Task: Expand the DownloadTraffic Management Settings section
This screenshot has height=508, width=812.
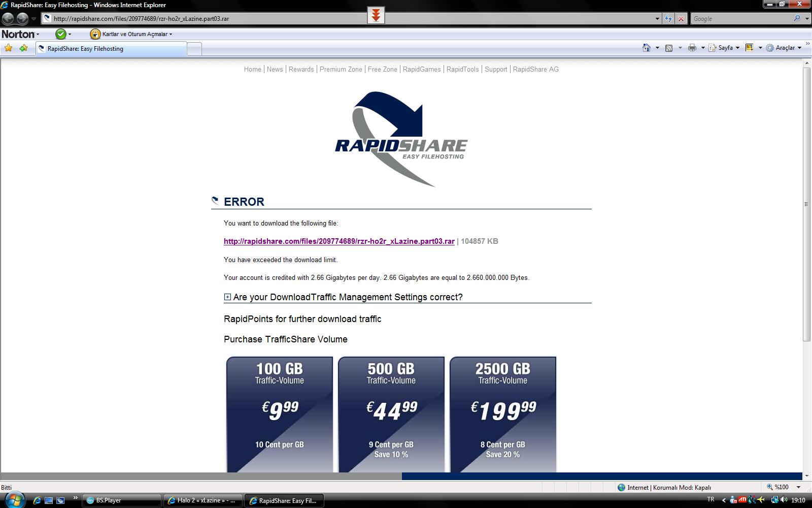Action: [x=227, y=297]
